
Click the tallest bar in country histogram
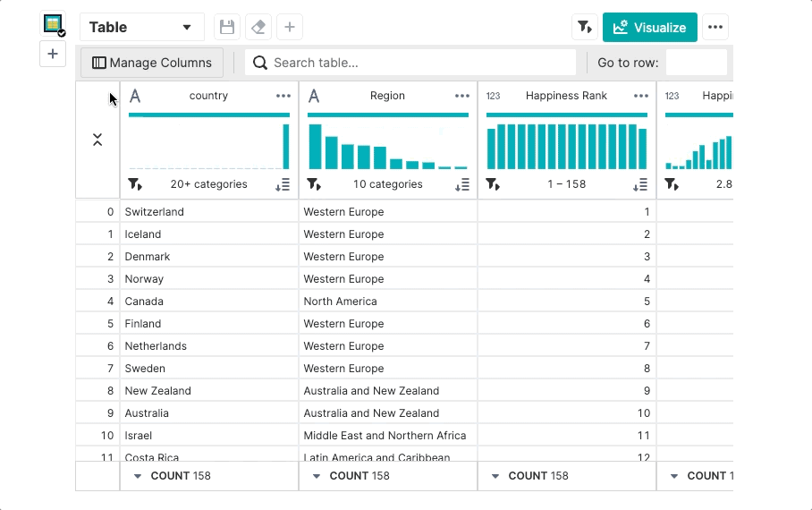286,147
